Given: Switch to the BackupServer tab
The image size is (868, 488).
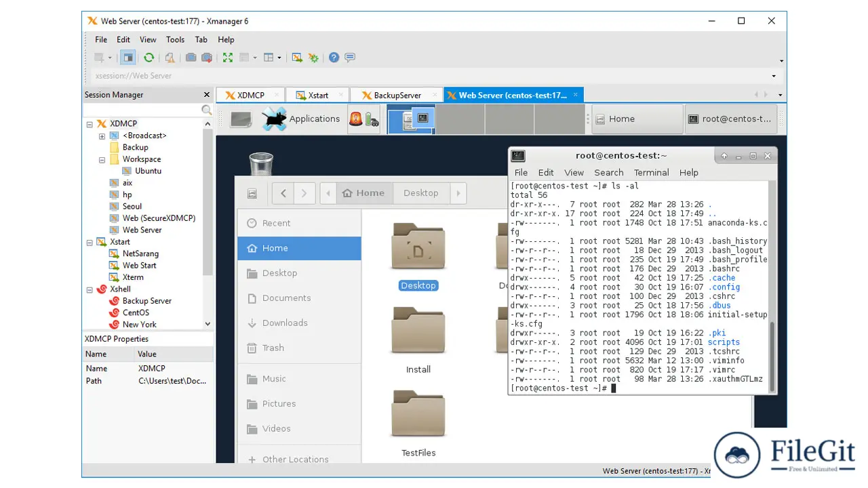Looking at the screenshot, I should coord(397,95).
